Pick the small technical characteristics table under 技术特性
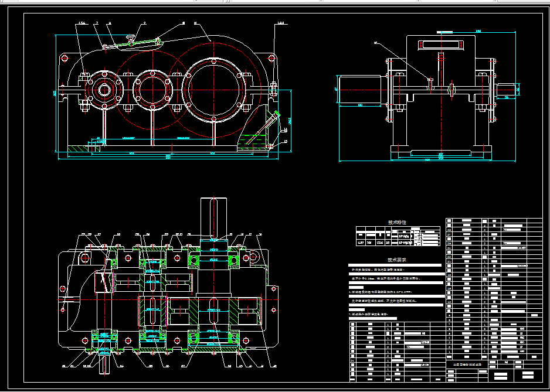The height and width of the screenshot is (392, 550). click(x=398, y=236)
